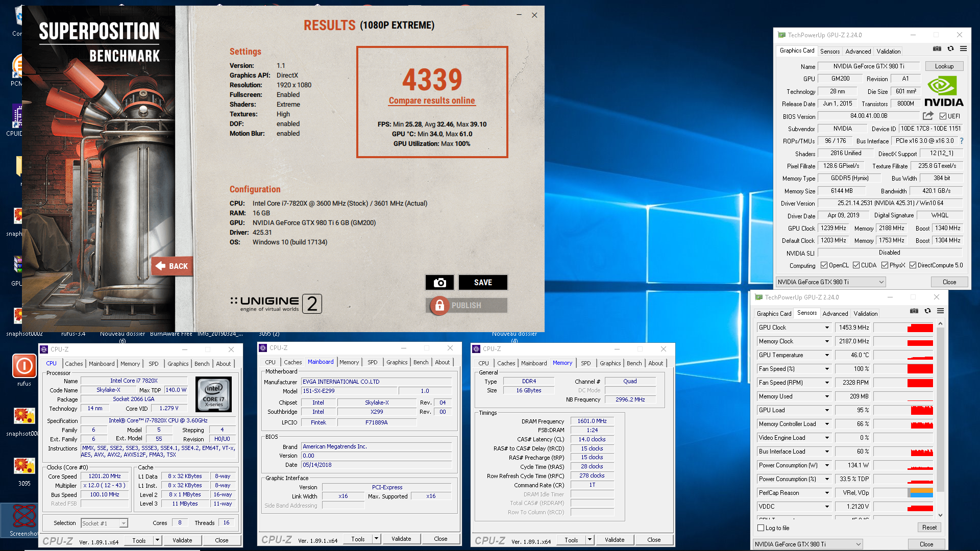
Task: Open the 3095 desktop icon
Action: pyautogui.click(x=24, y=470)
